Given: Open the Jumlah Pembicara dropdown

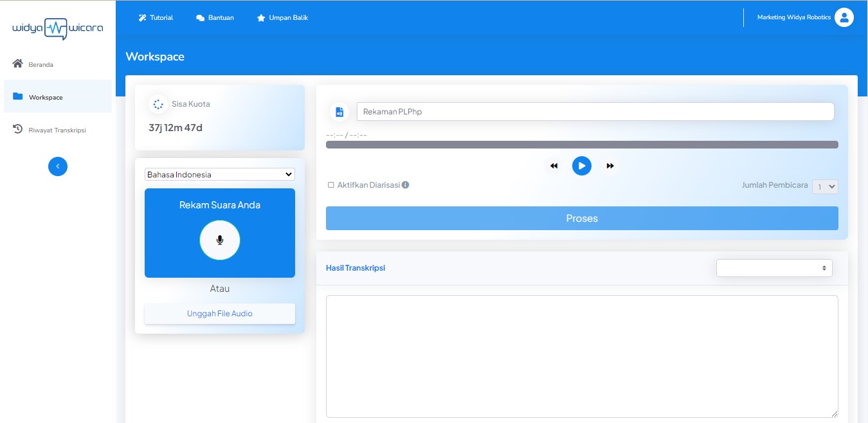Looking at the screenshot, I should pos(825,186).
